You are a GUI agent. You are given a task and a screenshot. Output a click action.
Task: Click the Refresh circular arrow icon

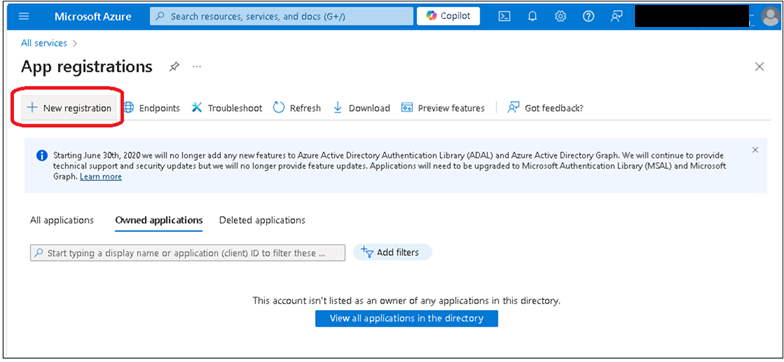coord(279,108)
